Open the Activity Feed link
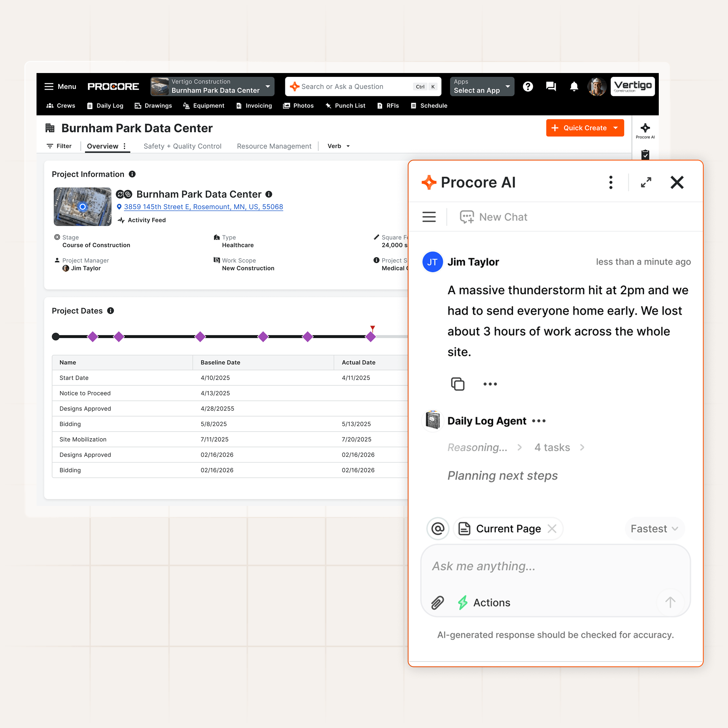This screenshot has width=728, height=728. coord(142,220)
